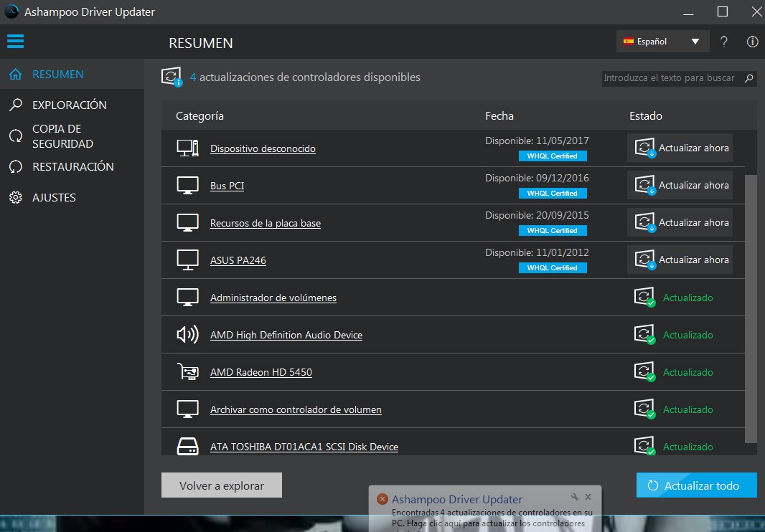Open the ATA TOSHIBA DT01ACA1 SCSI Disk link
This screenshot has height=532, width=765.
tap(304, 447)
